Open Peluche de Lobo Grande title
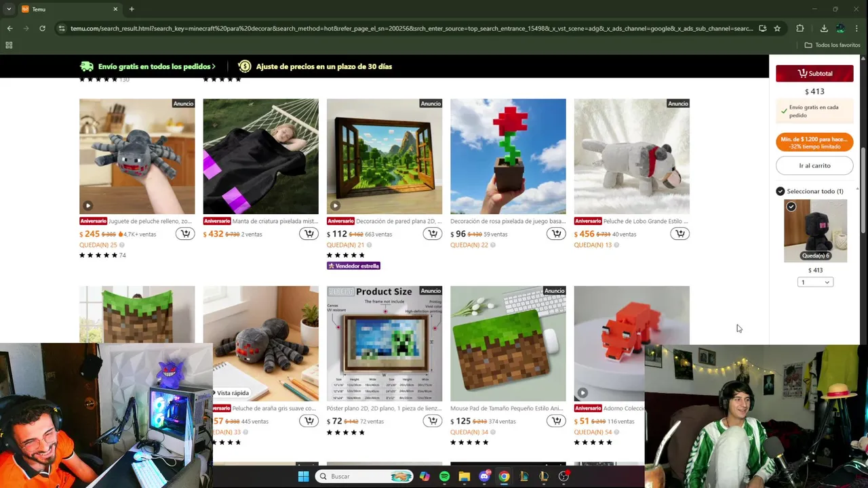The height and width of the screenshot is (488, 868). [x=645, y=221]
